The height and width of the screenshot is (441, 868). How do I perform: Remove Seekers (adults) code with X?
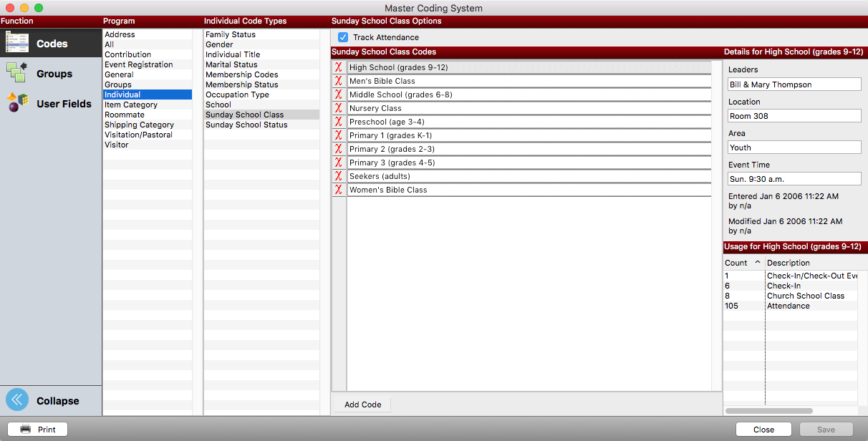pos(339,176)
